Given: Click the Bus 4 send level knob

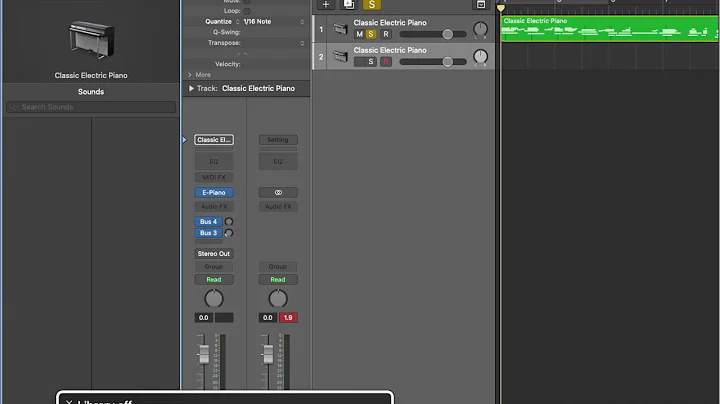Looking at the screenshot, I should coord(229,222).
